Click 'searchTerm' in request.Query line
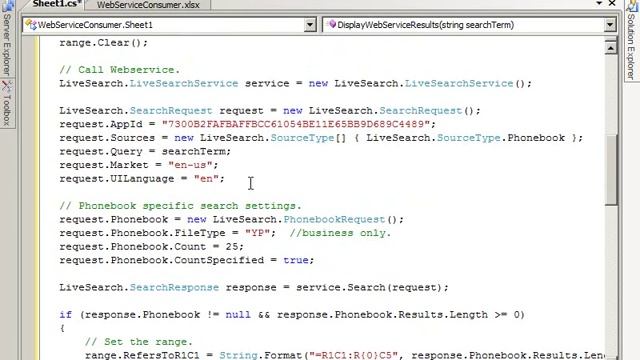This screenshot has height=360, width=640. [x=193, y=151]
